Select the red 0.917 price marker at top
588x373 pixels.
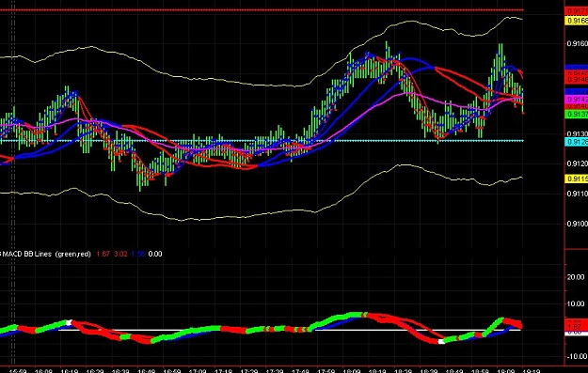[x=577, y=11]
